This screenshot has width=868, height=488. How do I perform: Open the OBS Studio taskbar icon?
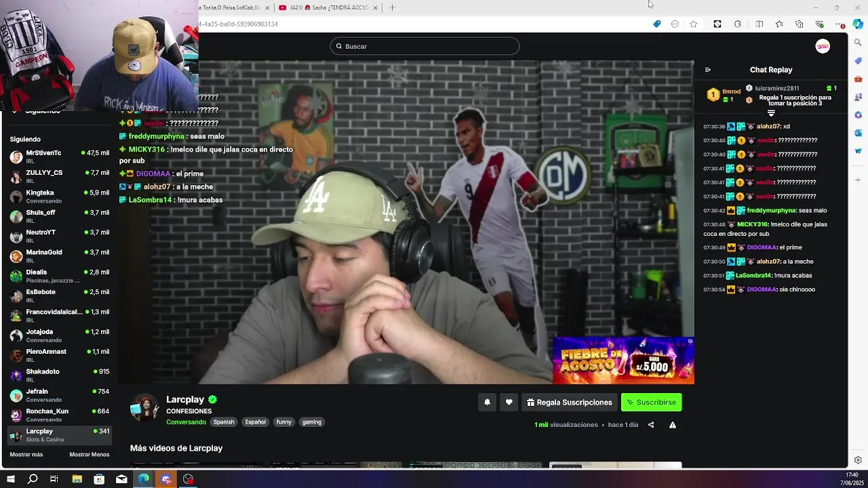(x=189, y=479)
